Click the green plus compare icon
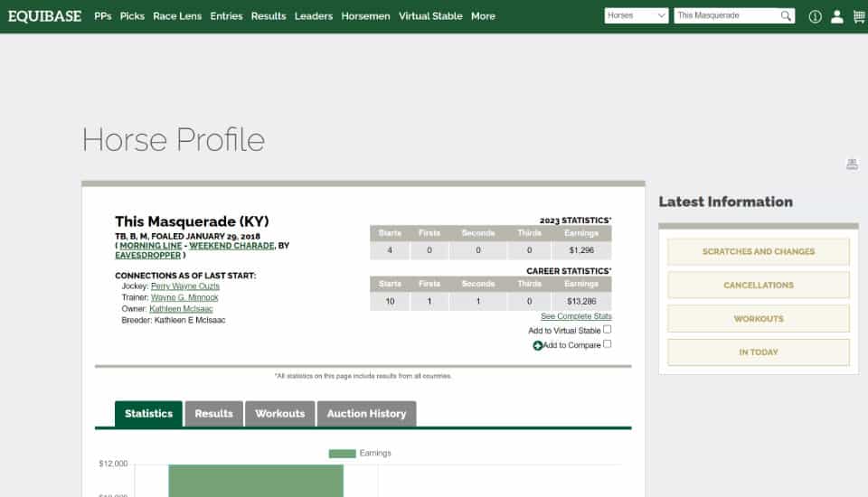This screenshot has width=868, height=497. pyautogui.click(x=537, y=345)
